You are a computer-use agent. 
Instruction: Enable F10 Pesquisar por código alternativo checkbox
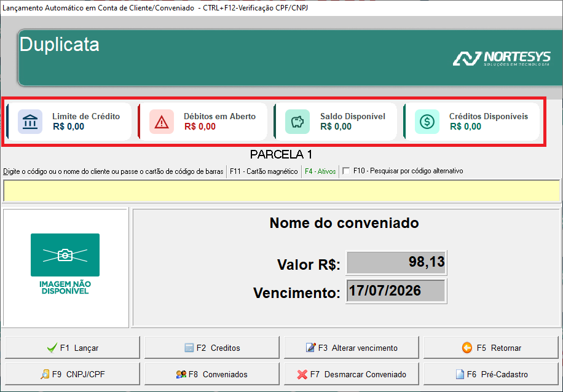pyautogui.click(x=346, y=171)
